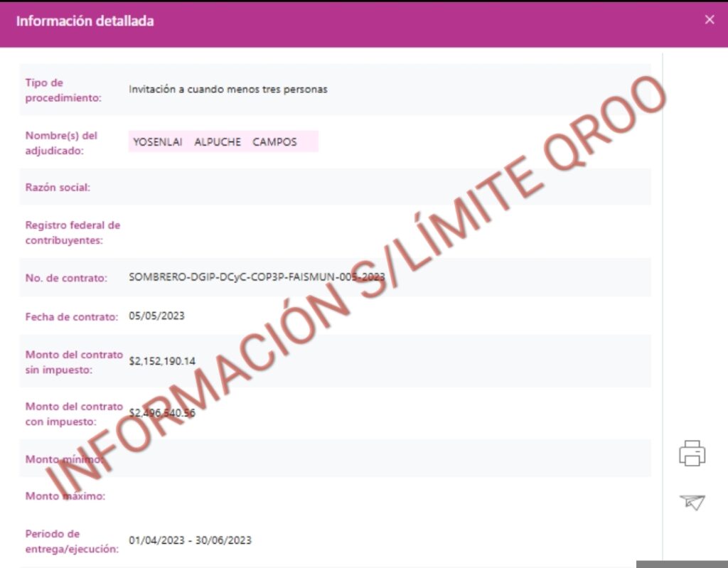728x568 pixels.
Task: Close the Información detallada dialog
Action: pyautogui.click(x=709, y=20)
